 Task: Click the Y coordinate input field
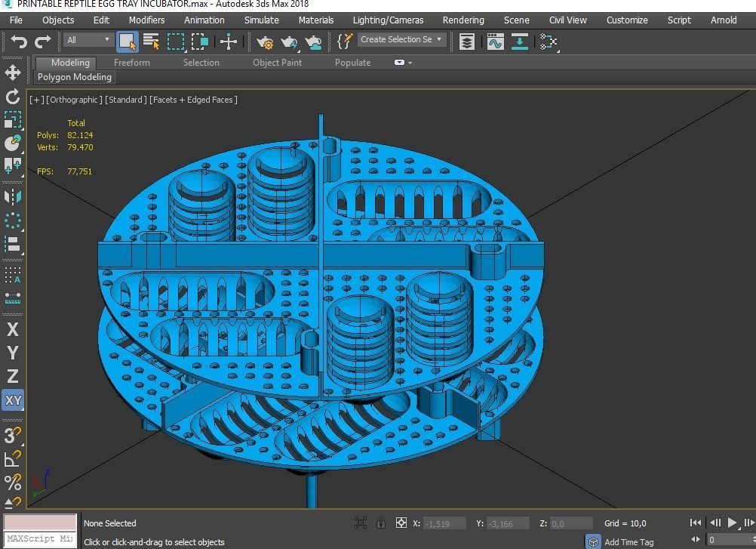tap(508, 523)
